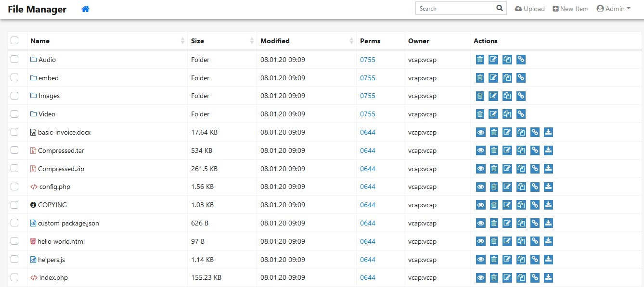The width and height of the screenshot is (644, 287).
Task: Click the trash icon for config.php
Action: coord(494,187)
